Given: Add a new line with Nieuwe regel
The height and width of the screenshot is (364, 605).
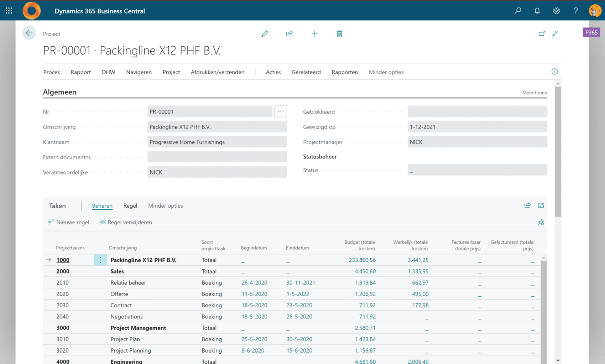Looking at the screenshot, I should point(68,222).
